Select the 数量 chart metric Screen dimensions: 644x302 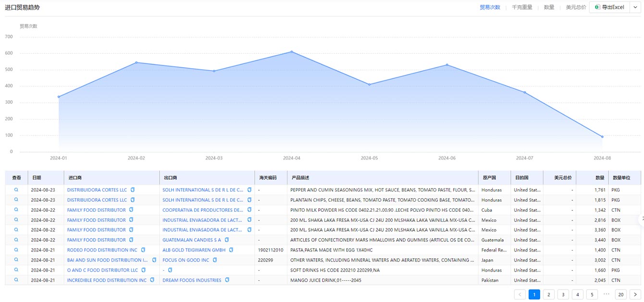(x=549, y=7)
